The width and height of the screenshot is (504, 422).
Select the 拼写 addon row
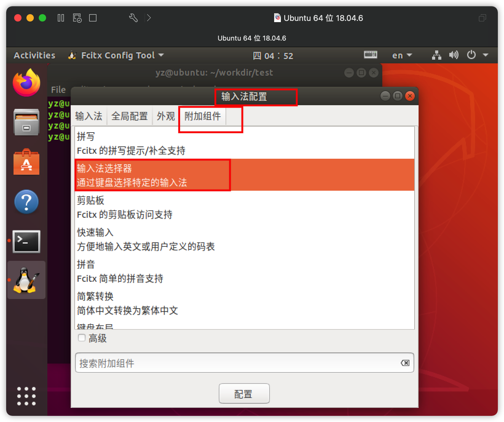pyautogui.click(x=245, y=143)
